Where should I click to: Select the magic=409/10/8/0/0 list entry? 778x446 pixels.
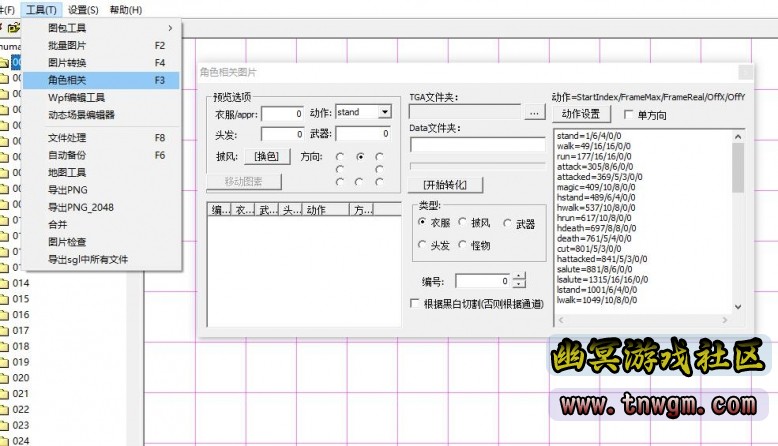click(596, 187)
